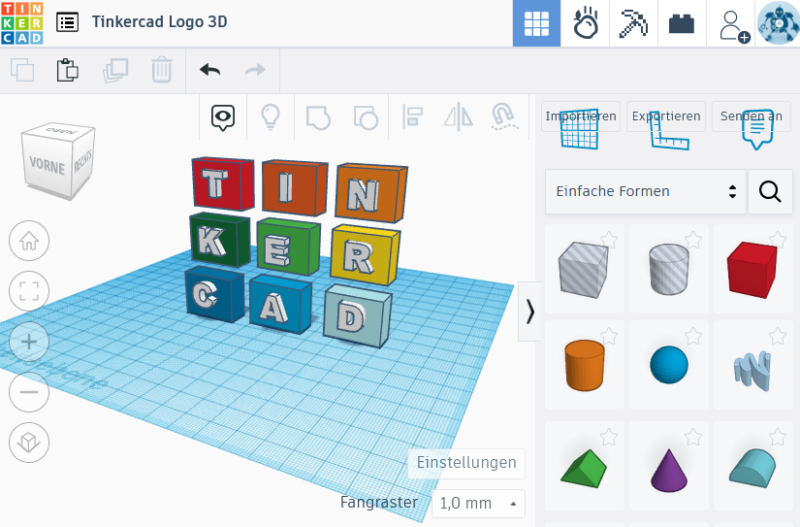The image size is (800, 527).
Task: Select the red T block in scene
Action: (x=222, y=184)
